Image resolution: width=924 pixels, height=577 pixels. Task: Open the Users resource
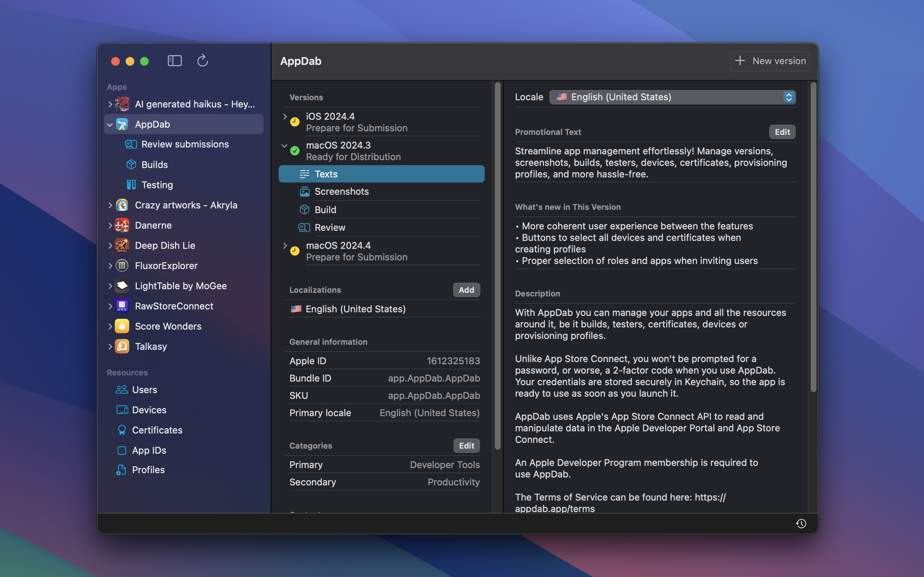point(144,389)
